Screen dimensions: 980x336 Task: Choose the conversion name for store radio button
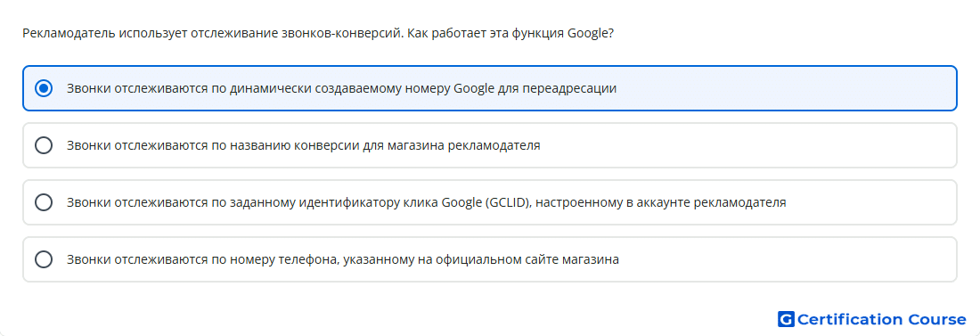(44, 145)
